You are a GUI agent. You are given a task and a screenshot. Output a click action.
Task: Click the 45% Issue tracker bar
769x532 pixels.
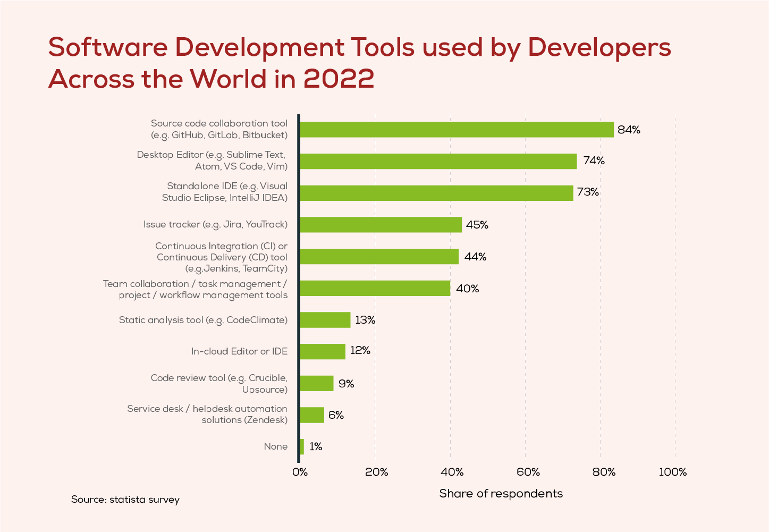click(381, 225)
